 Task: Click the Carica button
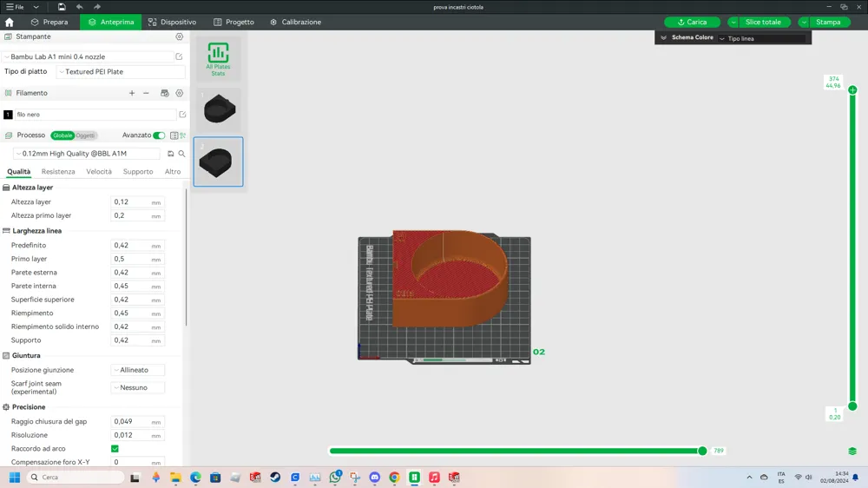(692, 23)
